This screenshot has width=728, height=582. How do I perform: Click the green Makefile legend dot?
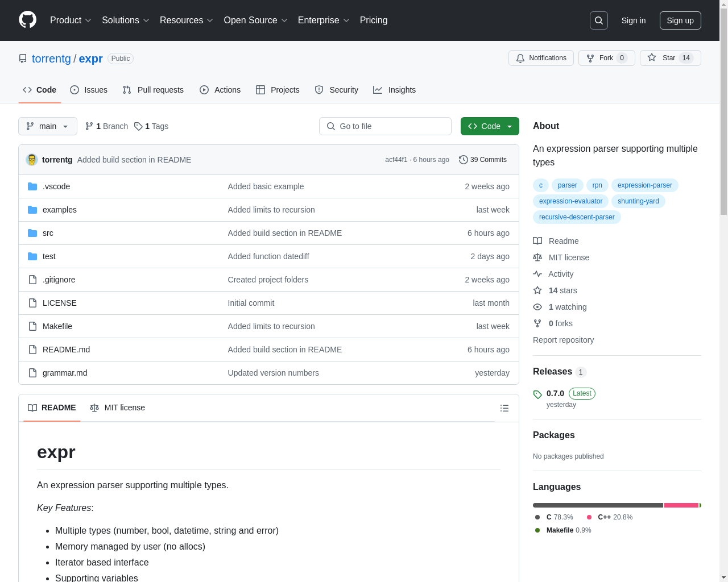tap(537, 530)
